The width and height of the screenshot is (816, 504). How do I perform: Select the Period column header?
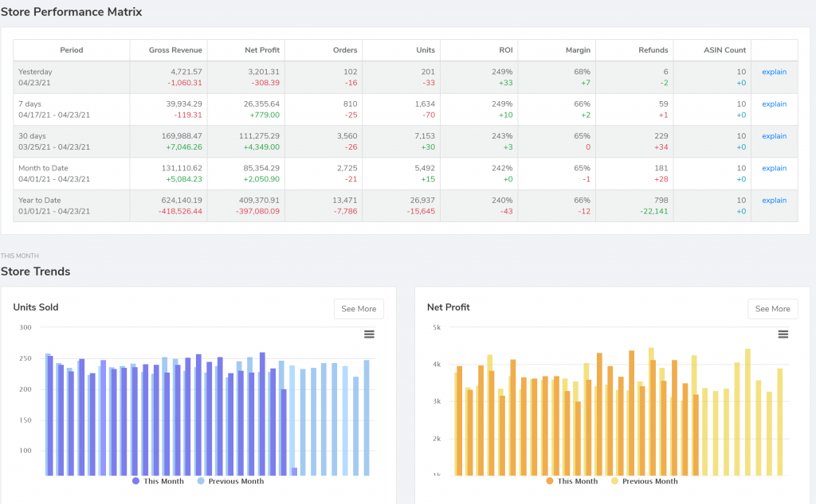[71, 50]
